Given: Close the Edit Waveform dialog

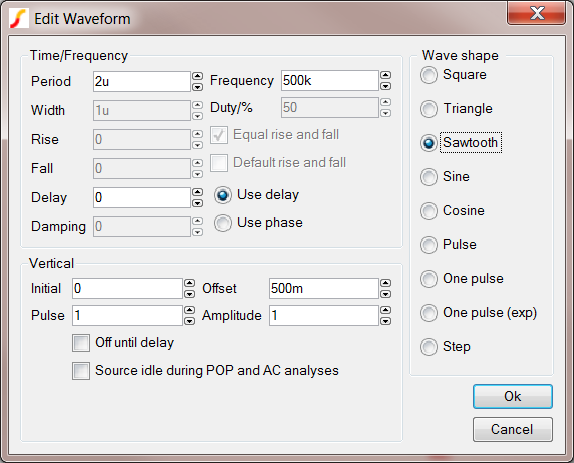Looking at the screenshot, I should click(x=537, y=13).
